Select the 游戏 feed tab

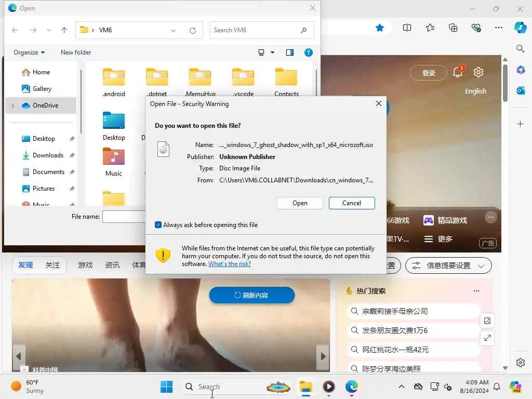point(85,265)
